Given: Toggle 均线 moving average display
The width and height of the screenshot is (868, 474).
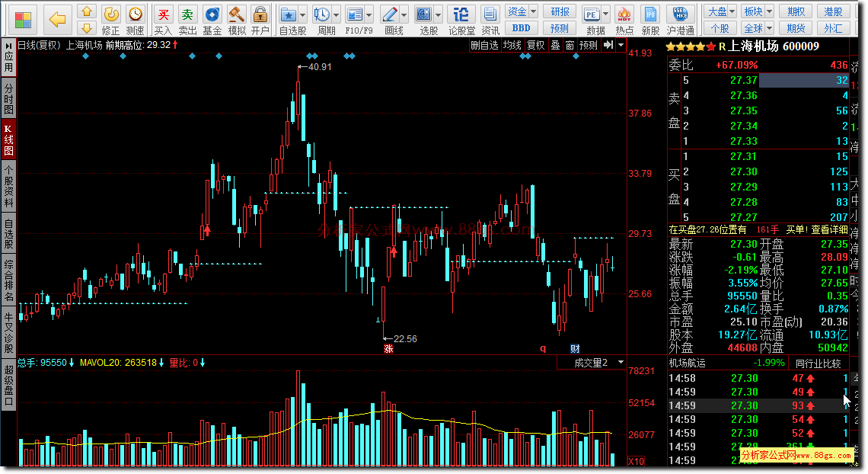Looking at the screenshot, I should point(512,45).
